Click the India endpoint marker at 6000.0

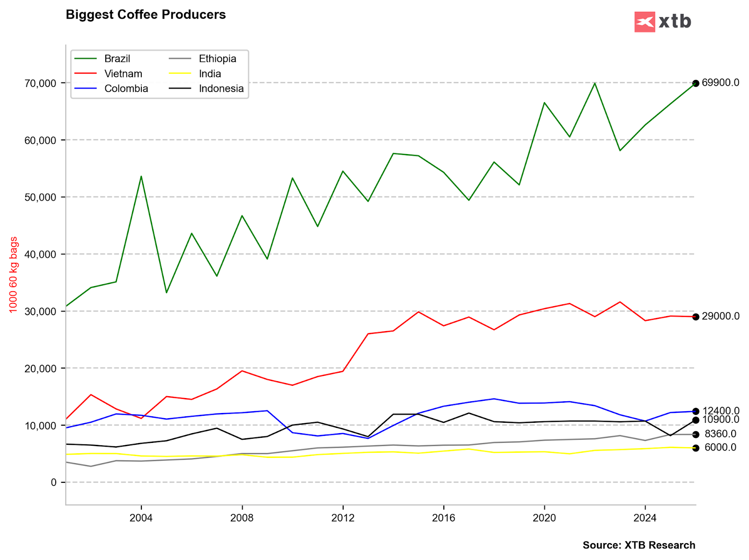tap(696, 448)
